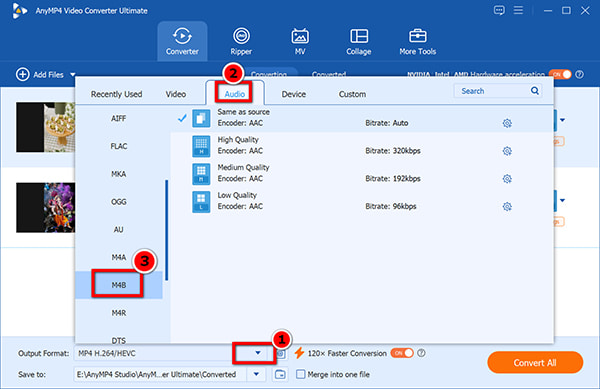The width and height of the screenshot is (600, 389).
Task: Switch to the Video tab
Action: click(176, 94)
